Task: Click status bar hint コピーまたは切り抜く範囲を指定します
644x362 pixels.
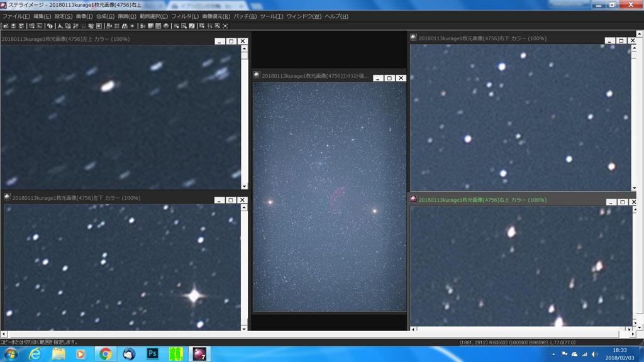Action: tap(39, 342)
